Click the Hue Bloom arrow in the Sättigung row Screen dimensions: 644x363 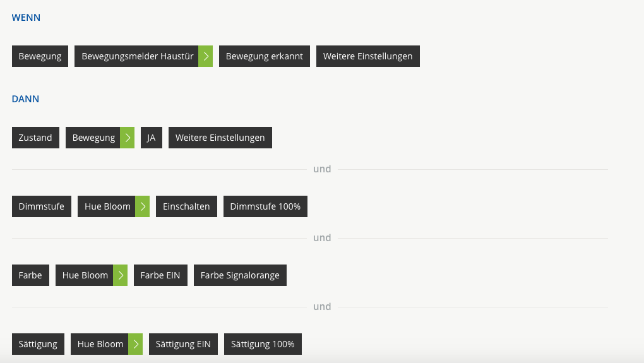pyautogui.click(x=135, y=344)
